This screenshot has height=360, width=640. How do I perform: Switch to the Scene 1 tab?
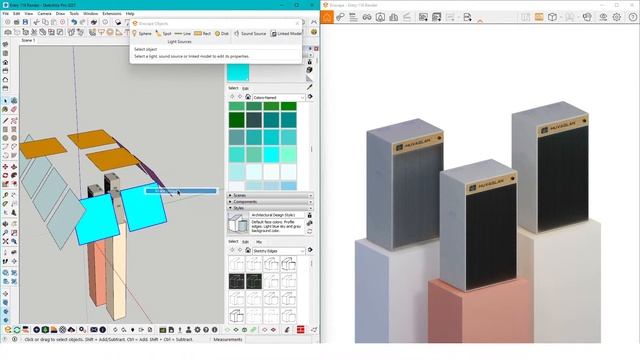(28, 40)
